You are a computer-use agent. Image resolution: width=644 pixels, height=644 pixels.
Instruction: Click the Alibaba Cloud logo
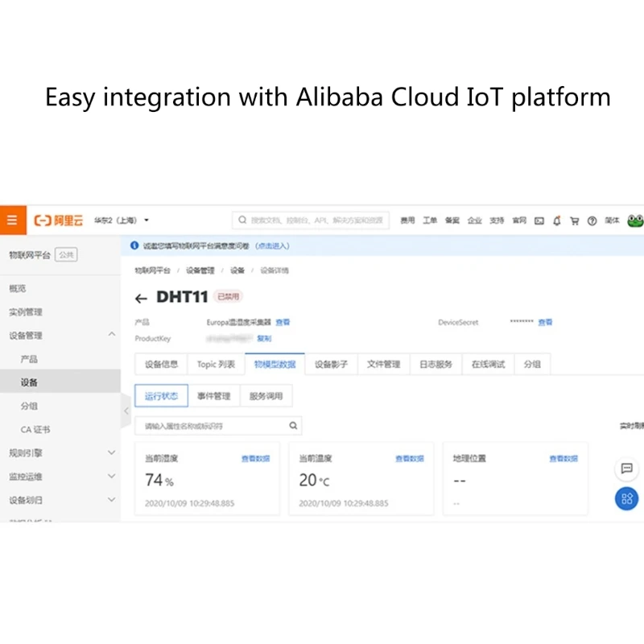[58, 221]
